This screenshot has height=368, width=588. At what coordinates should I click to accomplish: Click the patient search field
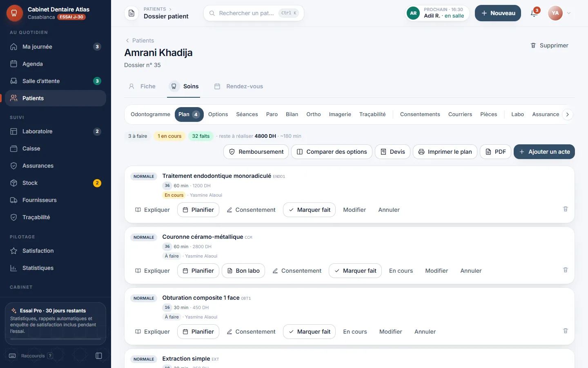click(254, 13)
